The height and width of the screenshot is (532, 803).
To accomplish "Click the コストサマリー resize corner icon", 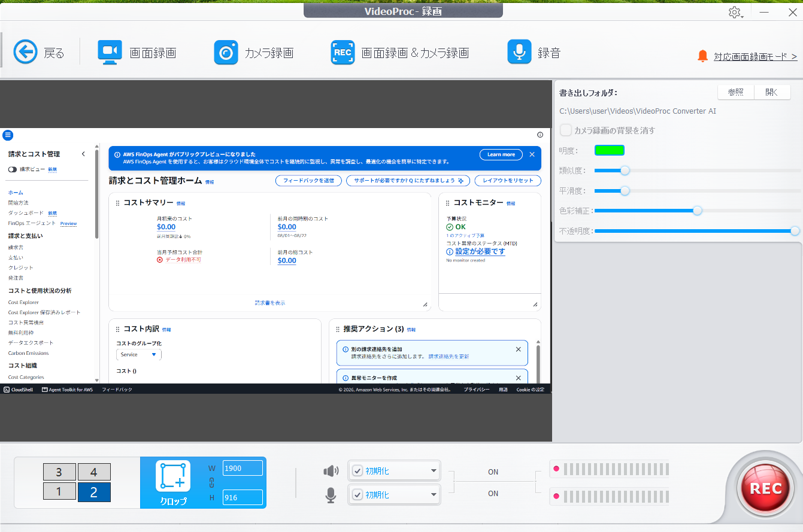I will 425,305.
